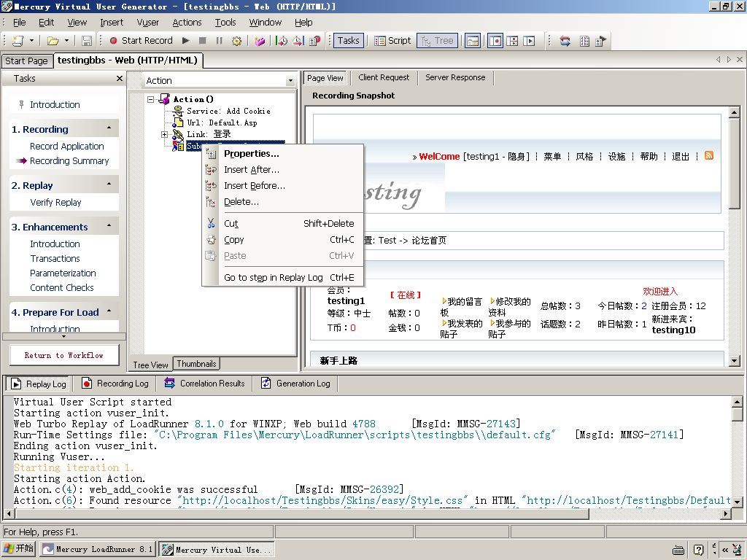Open the Tools menu

tap(225, 23)
